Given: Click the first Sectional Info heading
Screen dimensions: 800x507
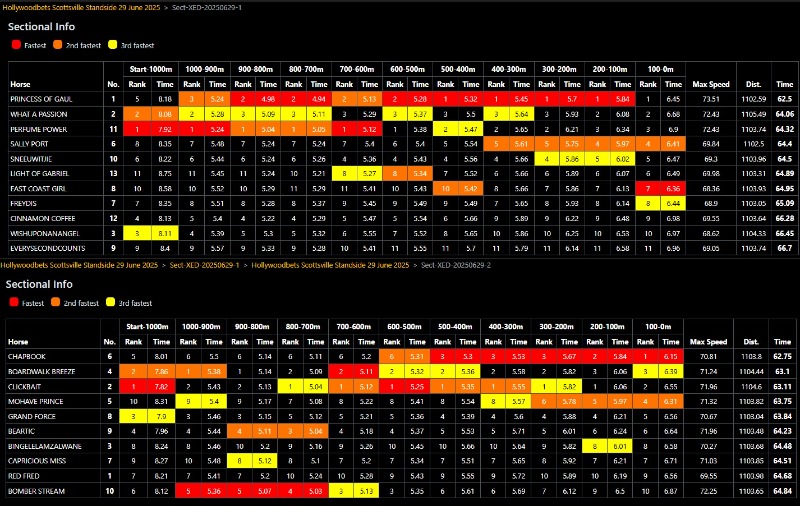Looking at the screenshot, I should (x=38, y=27).
